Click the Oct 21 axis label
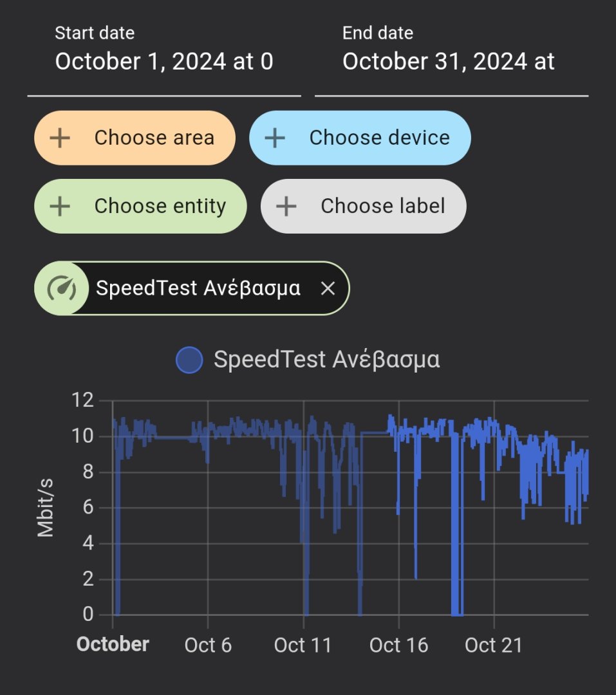616x695 pixels. (x=493, y=645)
